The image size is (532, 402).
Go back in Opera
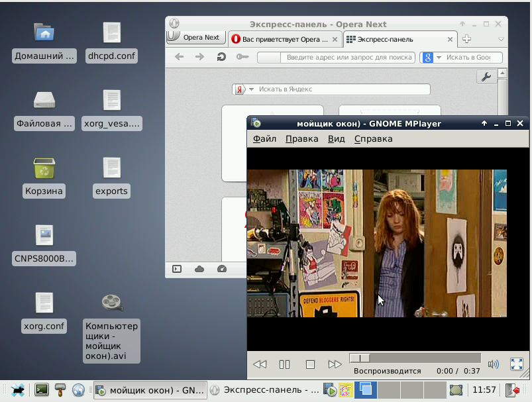179,57
